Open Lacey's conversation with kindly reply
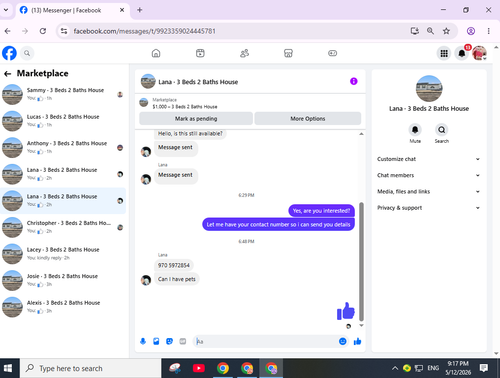Viewport: 500px width, 378px height. [63, 254]
